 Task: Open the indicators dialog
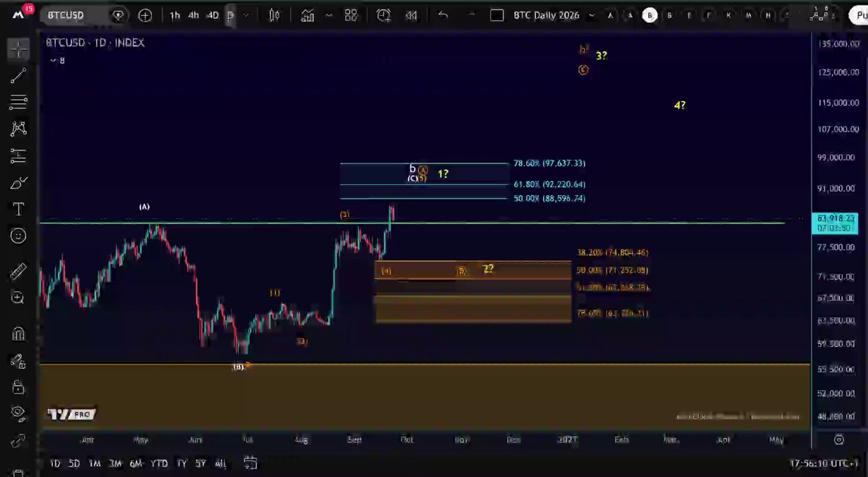(x=307, y=15)
